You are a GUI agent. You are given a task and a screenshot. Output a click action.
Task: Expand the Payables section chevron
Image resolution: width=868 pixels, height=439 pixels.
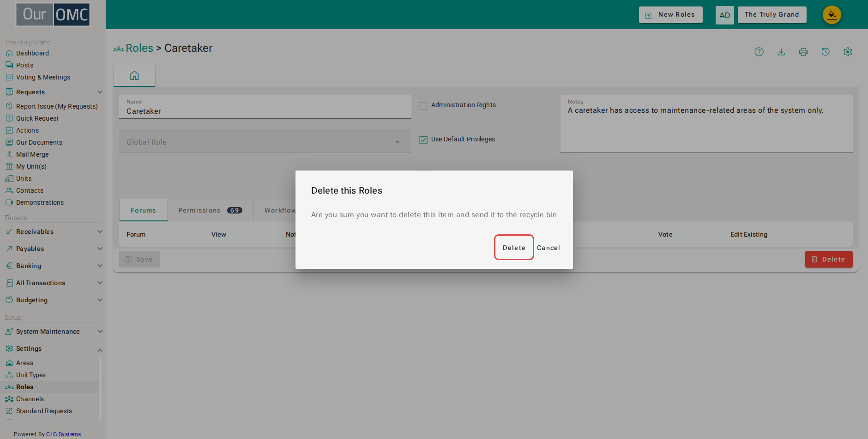(100, 249)
